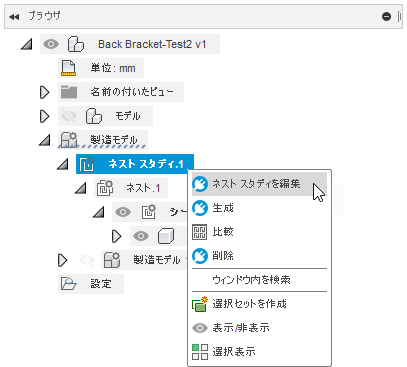Toggle visibility eye of Back Bracket-Test2 v1

[51, 44]
